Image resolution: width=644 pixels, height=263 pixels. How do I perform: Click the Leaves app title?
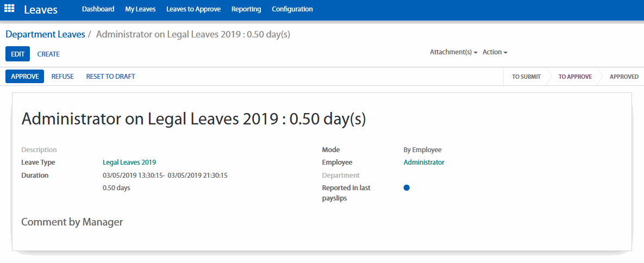coord(41,9)
